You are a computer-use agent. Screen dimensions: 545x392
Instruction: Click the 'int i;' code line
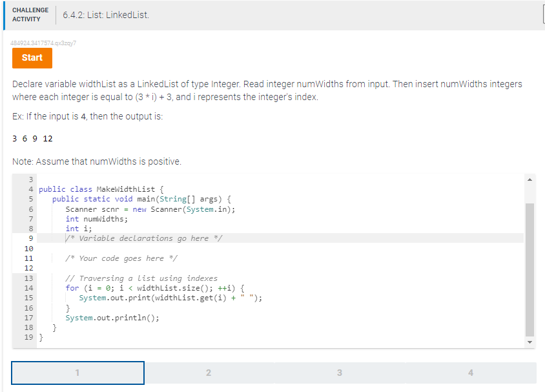tap(79, 229)
